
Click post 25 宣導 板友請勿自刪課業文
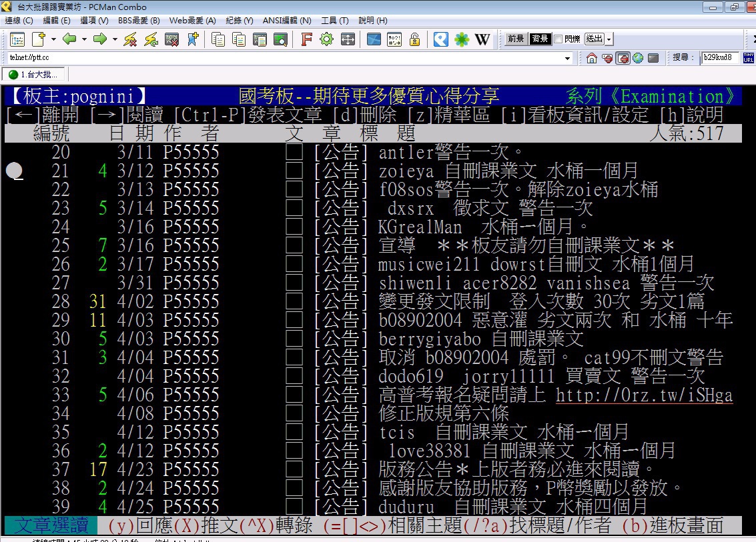(x=526, y=246)
